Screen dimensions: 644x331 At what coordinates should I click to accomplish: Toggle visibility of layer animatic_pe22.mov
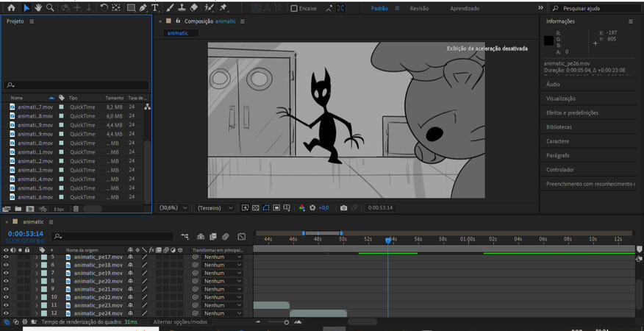tap(6, 297)
